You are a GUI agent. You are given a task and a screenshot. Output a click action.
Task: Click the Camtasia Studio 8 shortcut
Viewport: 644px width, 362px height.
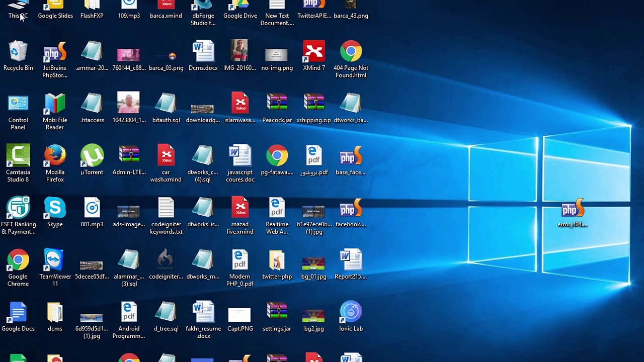tap(18, 164)
